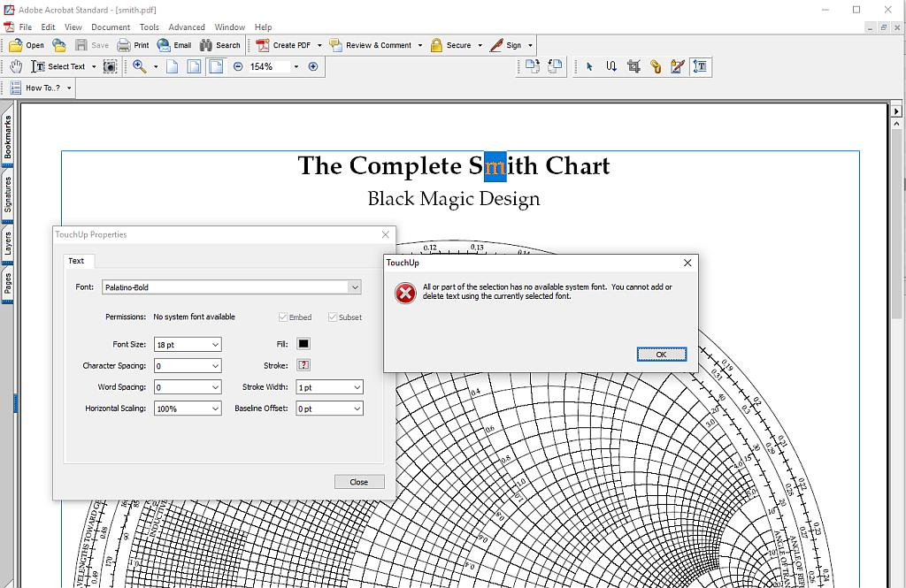Viewport: 906px width, 588px height.
Task: Print the document with the printer icon
Action: 124,45
